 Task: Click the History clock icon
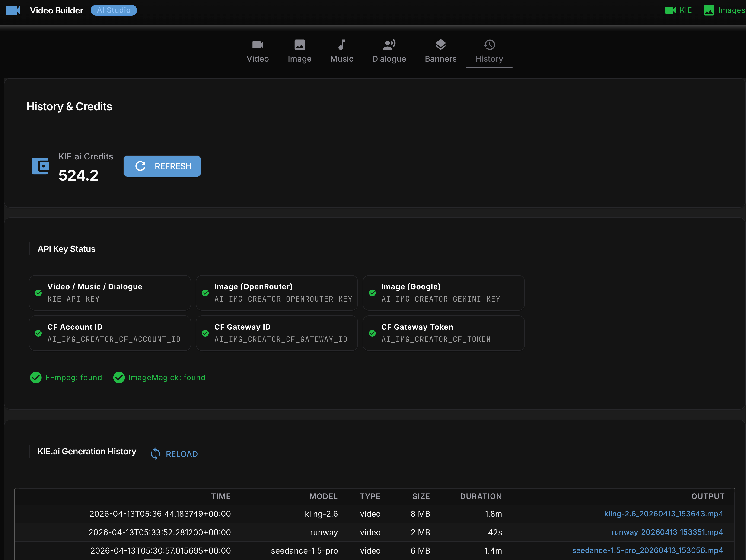[489, 45]
